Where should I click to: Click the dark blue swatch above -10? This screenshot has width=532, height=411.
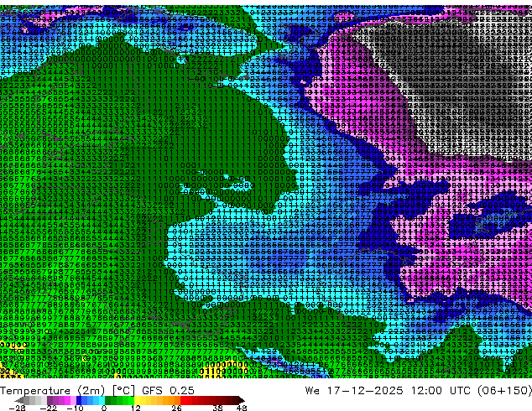pyautogui.click(x=79, y=400)
